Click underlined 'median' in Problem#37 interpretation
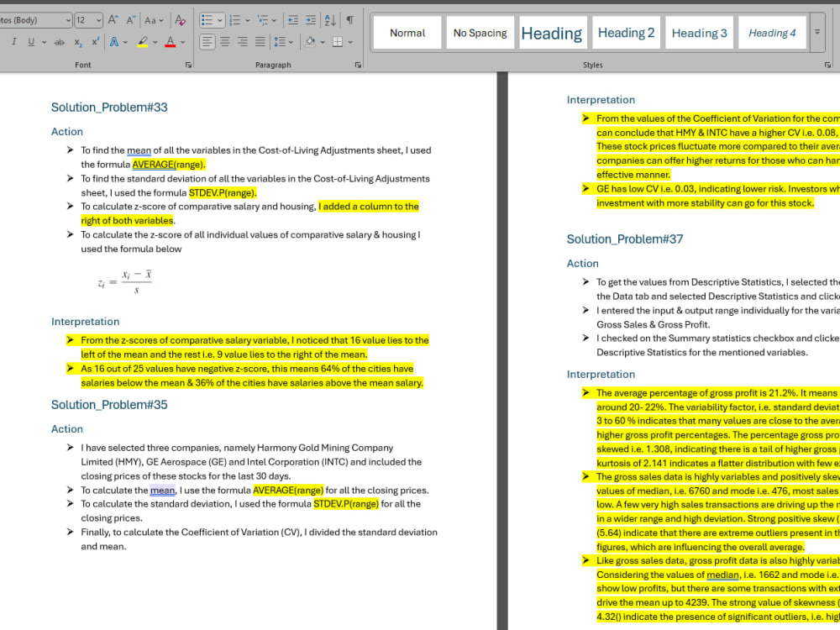The image size is (840, 630). coord(722,575)
